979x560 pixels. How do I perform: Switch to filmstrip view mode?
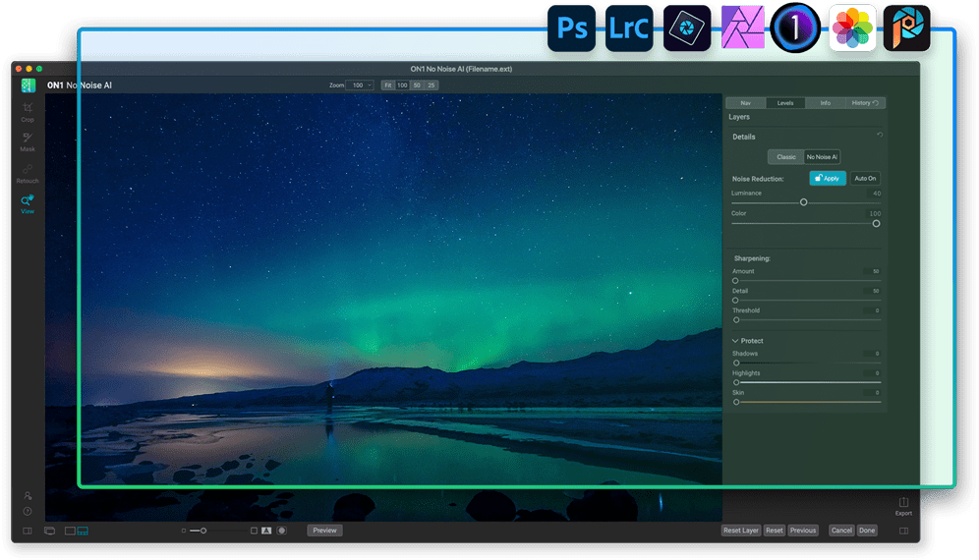click(83, 531)
